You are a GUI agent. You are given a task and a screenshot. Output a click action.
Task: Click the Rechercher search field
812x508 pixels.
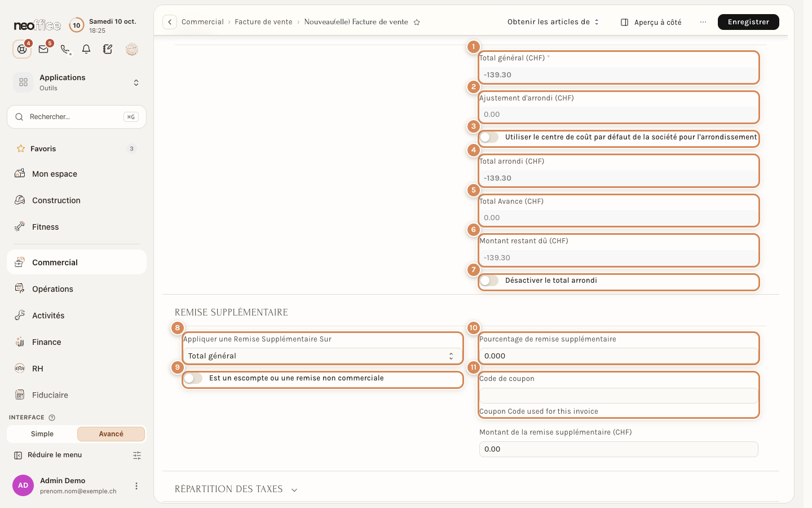77,117
